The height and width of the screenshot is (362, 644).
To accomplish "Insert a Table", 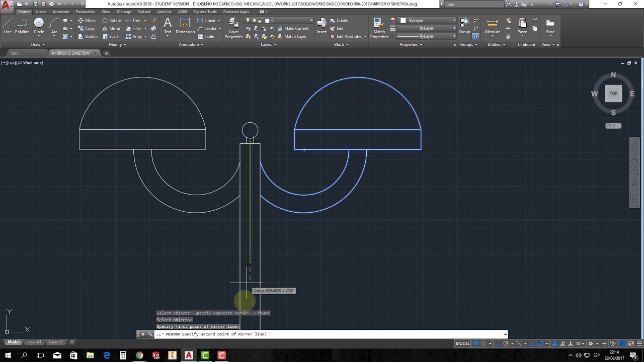I will (x=206, y=37).
